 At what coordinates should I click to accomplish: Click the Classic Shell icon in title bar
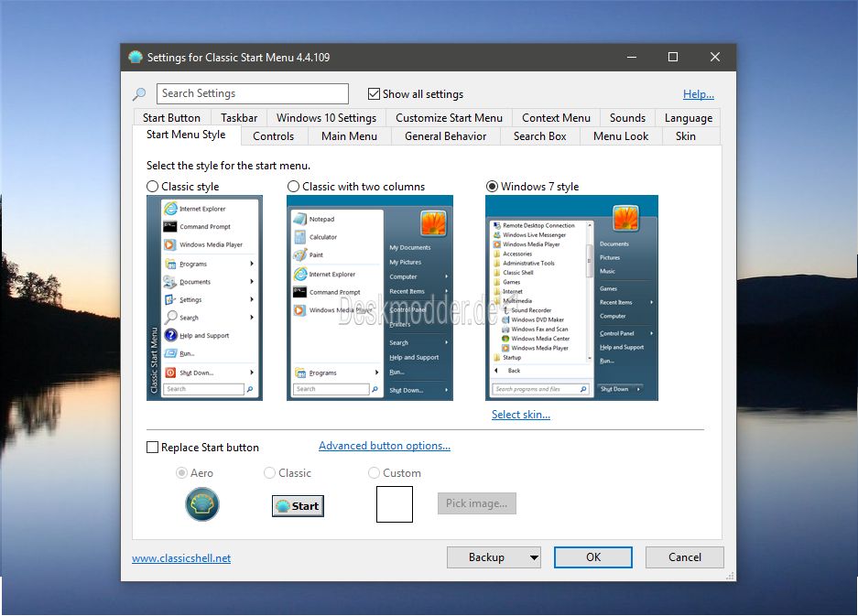click(x=136, y=57)
